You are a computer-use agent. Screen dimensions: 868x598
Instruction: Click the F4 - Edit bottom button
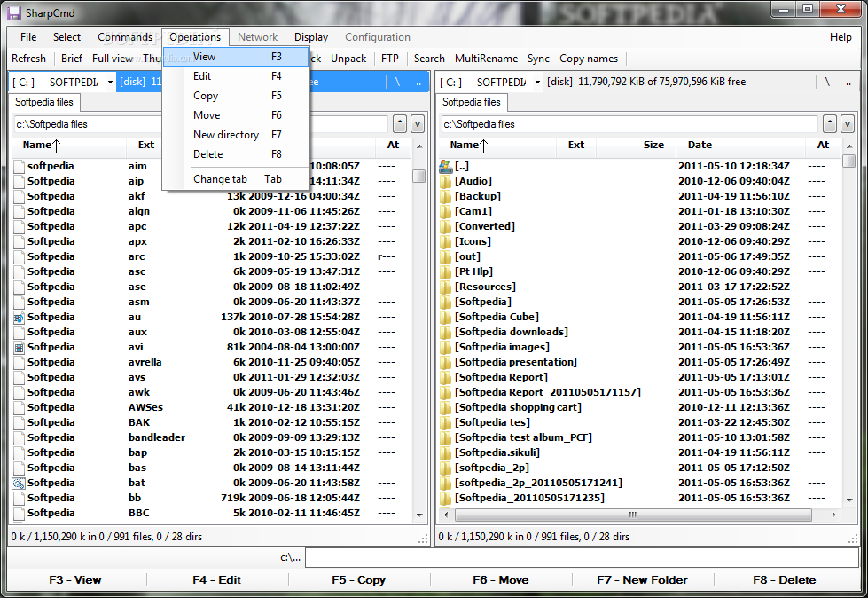pyautogui.click(x=216, y=580)
